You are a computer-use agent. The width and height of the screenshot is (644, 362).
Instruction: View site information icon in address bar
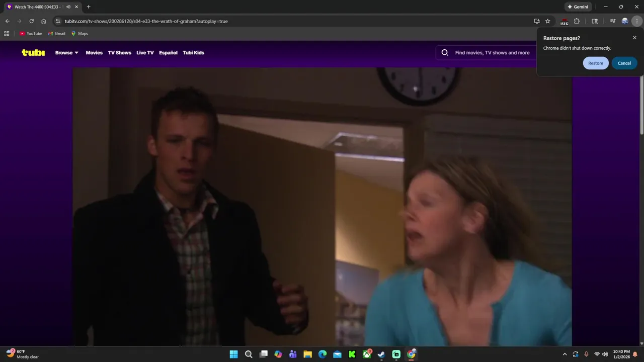click(x=58, y=21)
